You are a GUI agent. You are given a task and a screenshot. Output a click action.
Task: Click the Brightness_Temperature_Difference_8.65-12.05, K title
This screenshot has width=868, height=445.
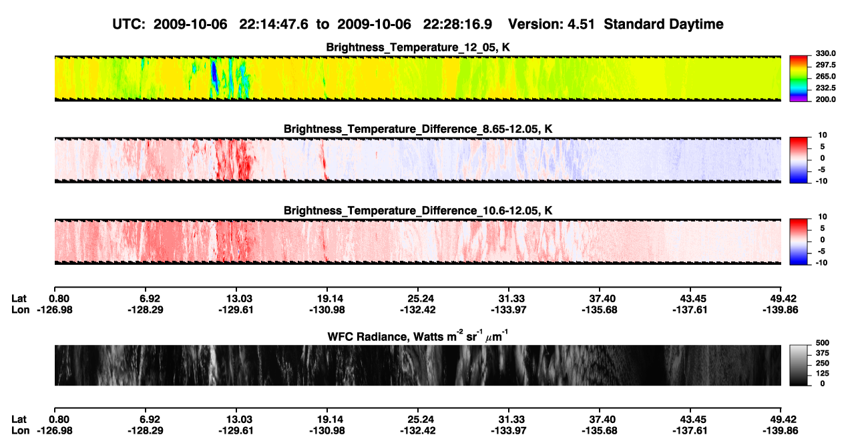(419, 129)
